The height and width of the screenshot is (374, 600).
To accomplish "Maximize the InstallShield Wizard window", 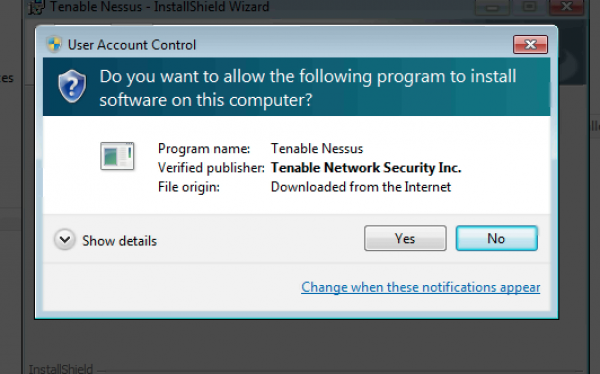I will (530, 7).
